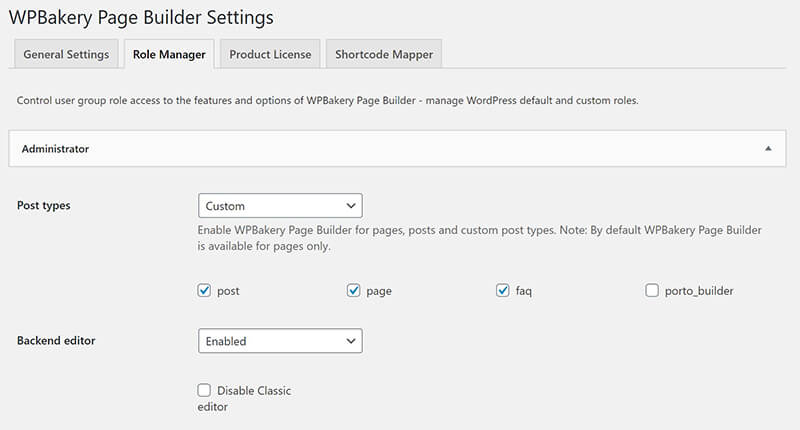Image resolution: width=800 pixels, height=430 pixels.
Task: Open the Product License tab
Action: (270, 54)
